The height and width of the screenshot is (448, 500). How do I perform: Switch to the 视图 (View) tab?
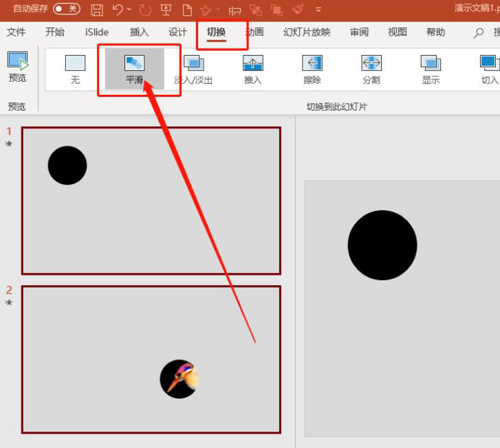(x=398, y=32)
